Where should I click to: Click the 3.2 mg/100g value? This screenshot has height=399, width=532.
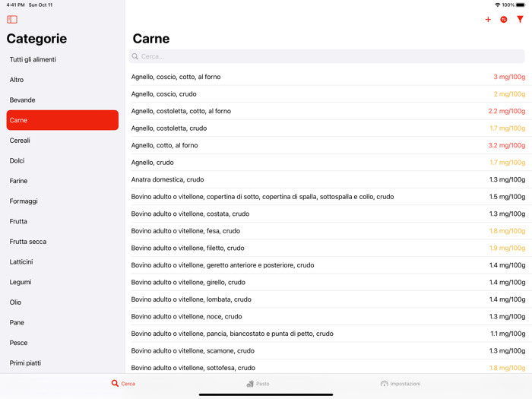507,145
